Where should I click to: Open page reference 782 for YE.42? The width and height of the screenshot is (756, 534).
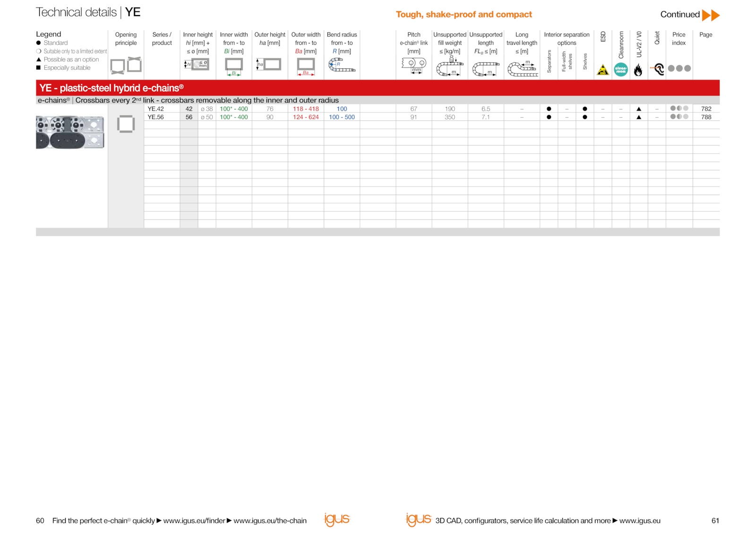tap(706, 109)
